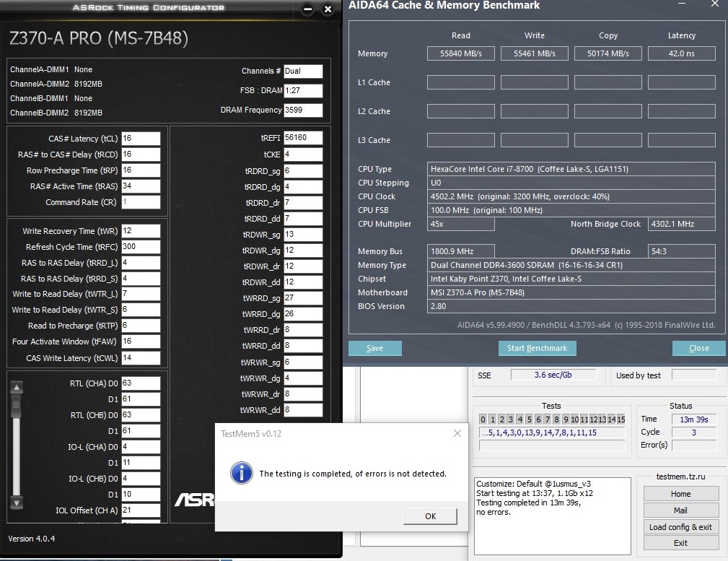Close the TestMem5 dialog with X
This screenshot has height=561, width=728.
457,433
